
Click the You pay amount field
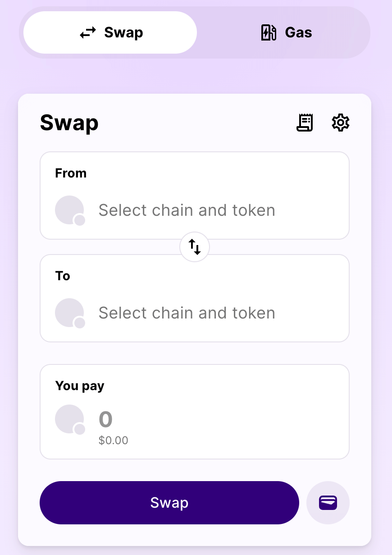point(106,419)
